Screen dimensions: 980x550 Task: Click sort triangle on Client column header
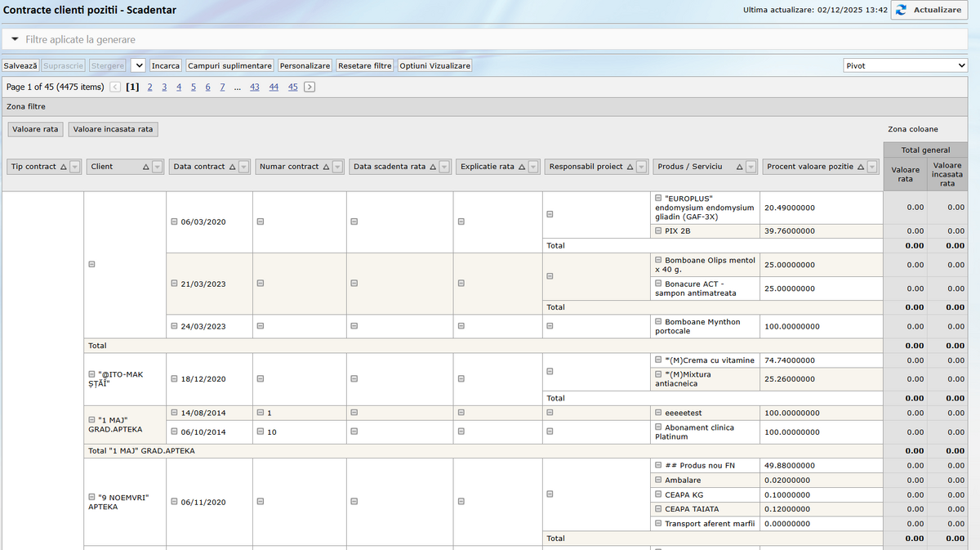click(146, 167)
